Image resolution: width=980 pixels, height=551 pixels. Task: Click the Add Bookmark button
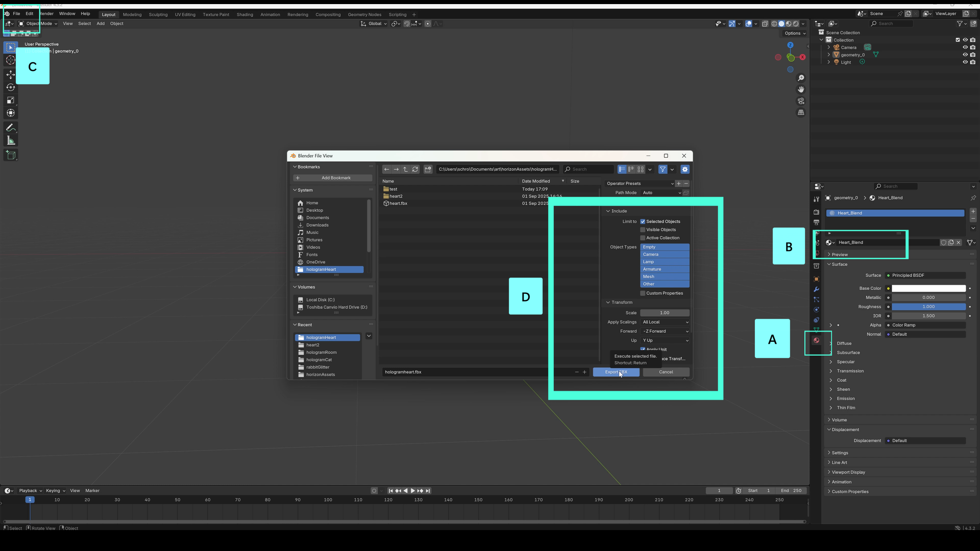pos(332,178)
